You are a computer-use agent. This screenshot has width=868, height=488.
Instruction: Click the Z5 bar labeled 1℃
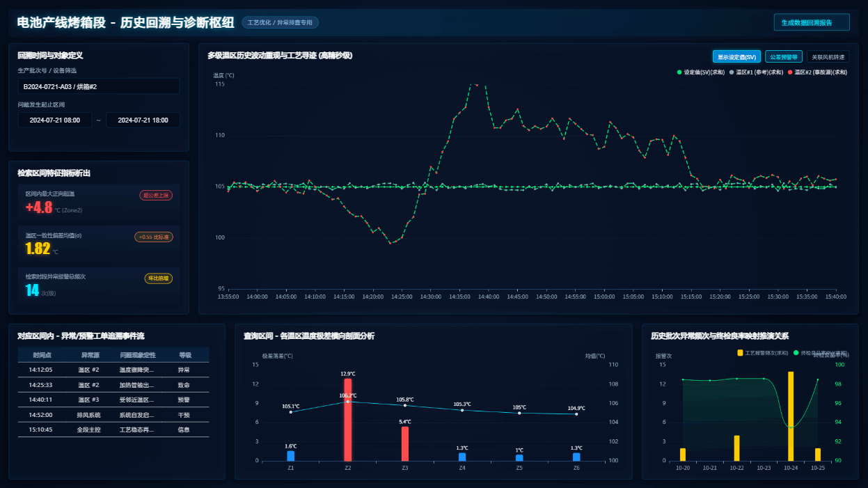coord(519,458)
